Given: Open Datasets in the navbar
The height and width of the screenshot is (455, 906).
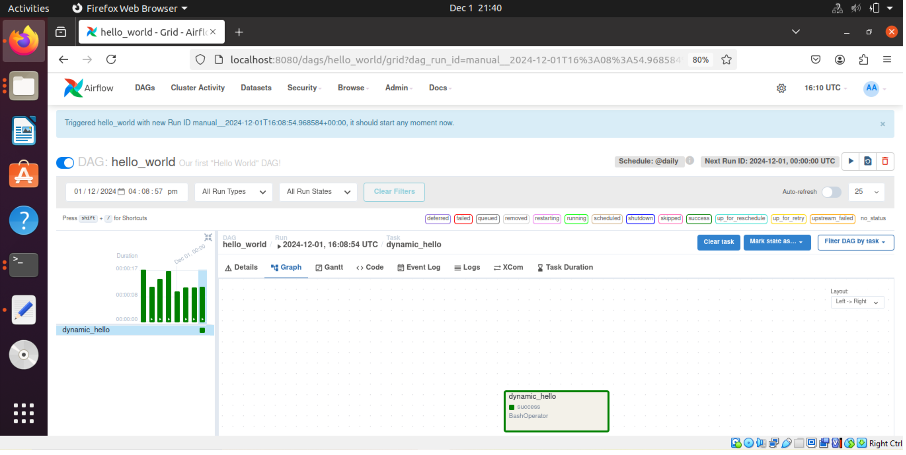Looking at the screenshot, I should 256,88.
